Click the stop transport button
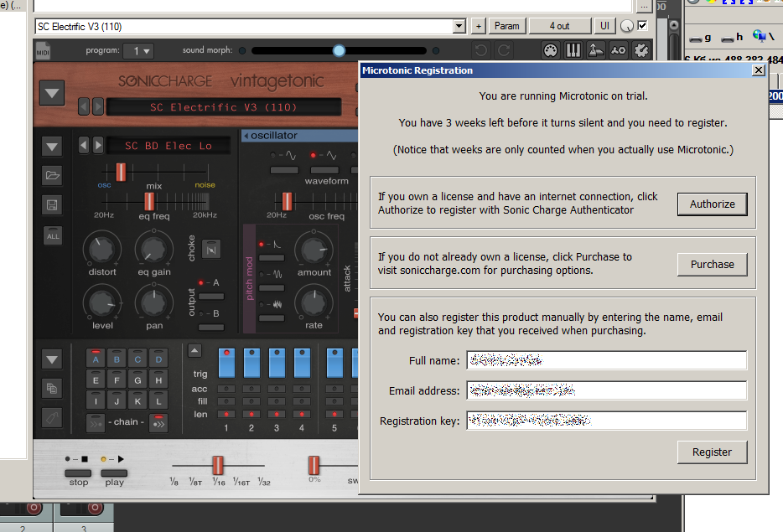Viewport: 783px width, 532px height. tap(78, 473)
